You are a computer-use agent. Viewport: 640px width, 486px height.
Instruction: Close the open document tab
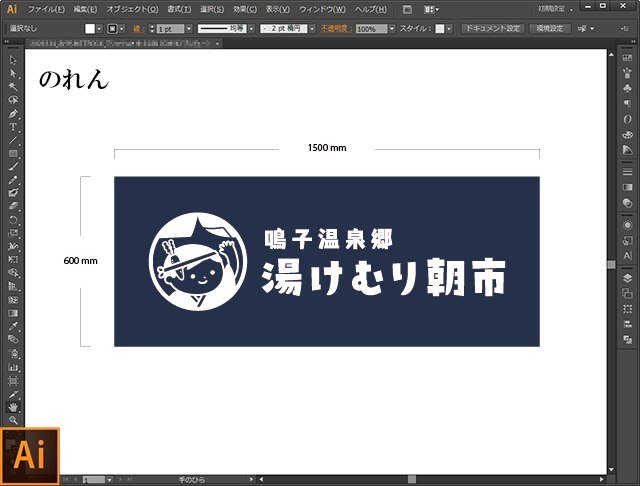218,43
